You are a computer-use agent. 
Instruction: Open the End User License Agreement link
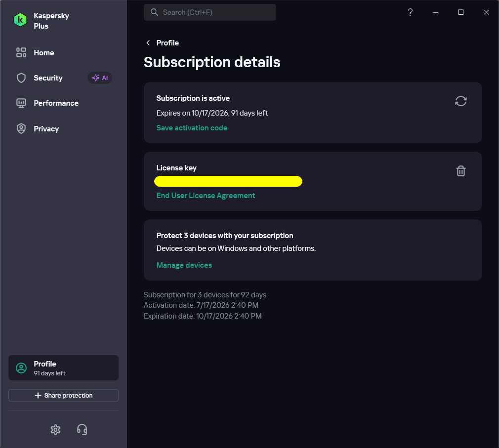click(206, 196)
